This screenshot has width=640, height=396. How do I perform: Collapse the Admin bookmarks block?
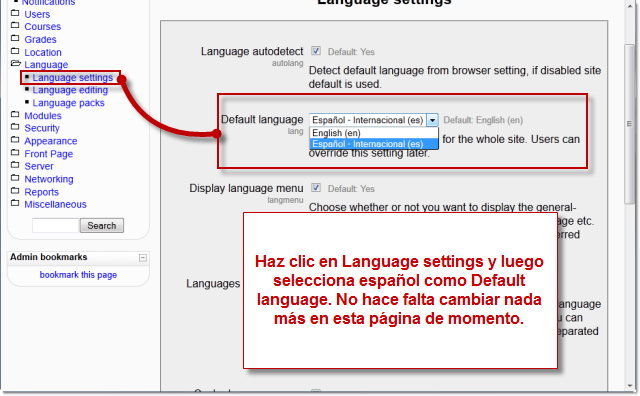tap(142, 258)
